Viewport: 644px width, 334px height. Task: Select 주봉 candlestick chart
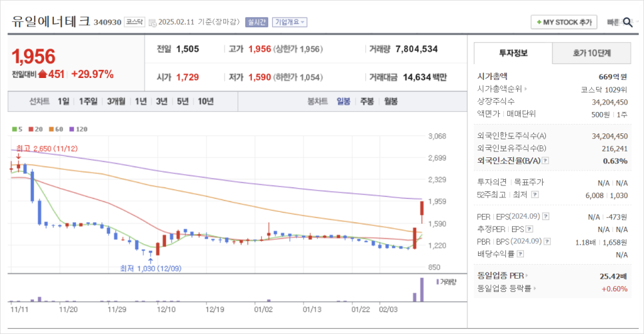tap(367, 101)
